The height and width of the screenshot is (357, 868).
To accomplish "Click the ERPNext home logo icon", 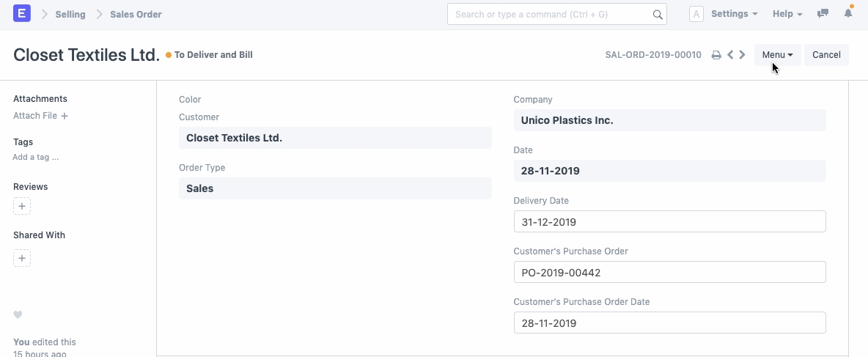I will click(x=22, y=14).
